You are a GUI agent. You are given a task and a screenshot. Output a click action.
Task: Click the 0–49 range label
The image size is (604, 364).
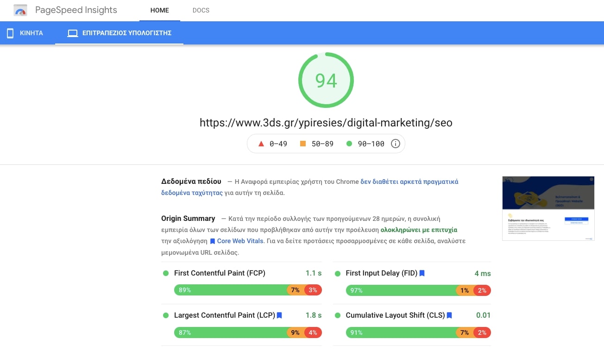(x=279, y=144)
